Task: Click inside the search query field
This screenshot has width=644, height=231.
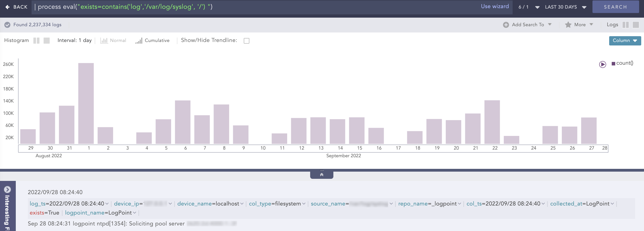Action: click(x=250, y=7)
